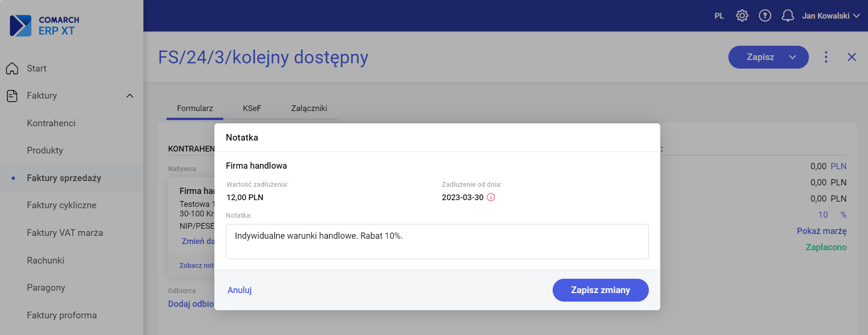This screenshot has height=335, width=868.
Task: Click the Zapisz zmiany button
Action: click(x=600, y=290)
